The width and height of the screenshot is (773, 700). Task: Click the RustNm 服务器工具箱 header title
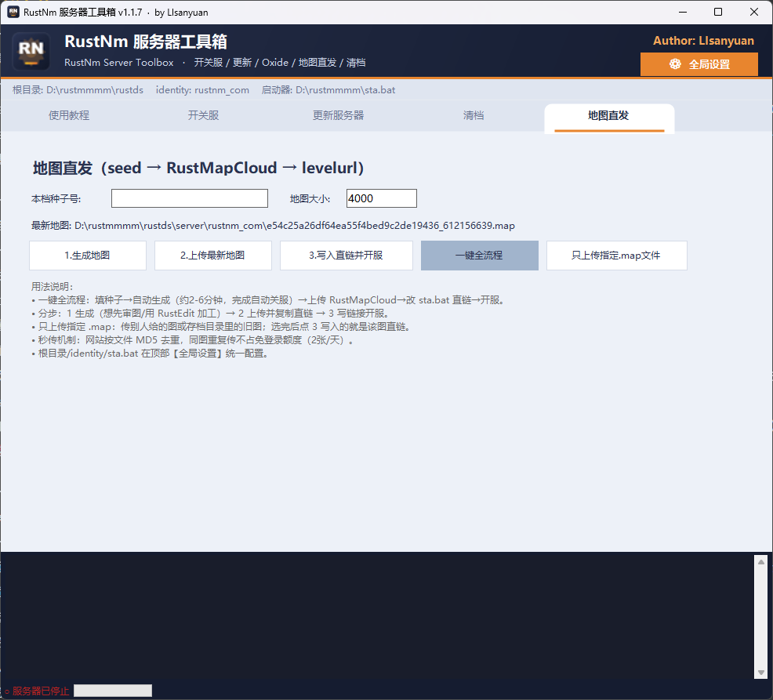(146, 42)
